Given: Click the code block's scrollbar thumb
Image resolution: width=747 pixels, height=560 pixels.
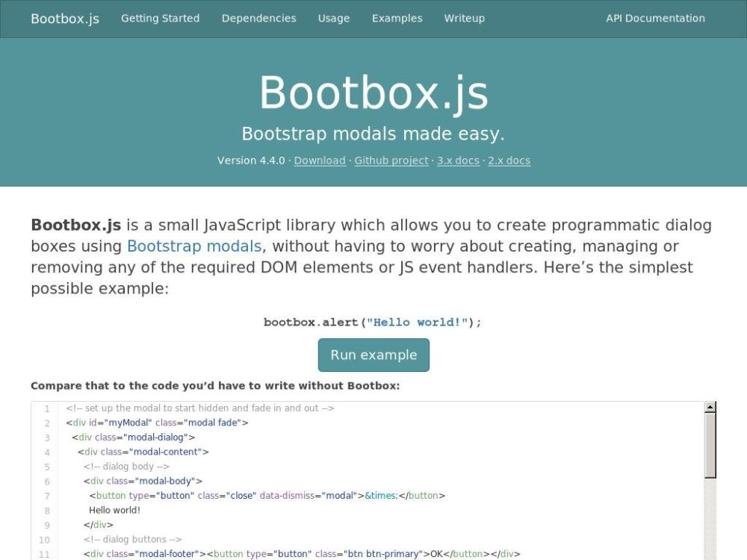Looking at the screenshot, I should click(x=710, y=444).
